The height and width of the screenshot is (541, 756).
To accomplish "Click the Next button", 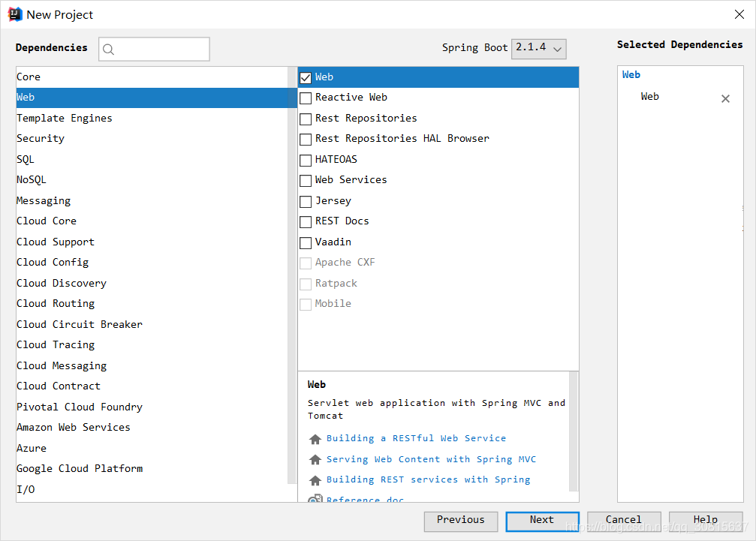I will tap(542, 521).
